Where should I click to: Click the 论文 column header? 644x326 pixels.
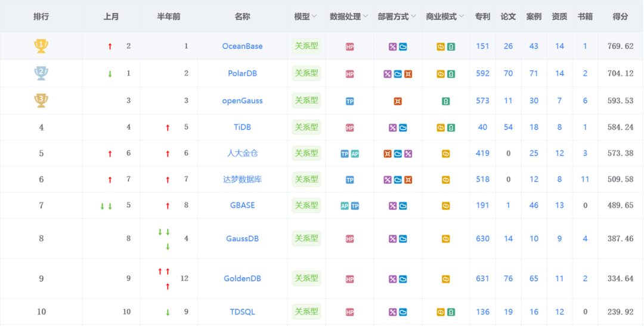(x=508, y=17)
